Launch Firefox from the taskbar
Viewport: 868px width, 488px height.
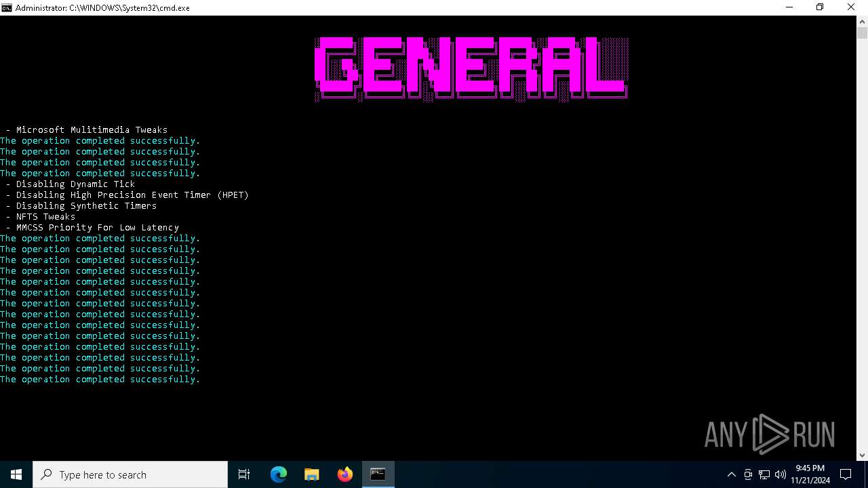tap(345, 474)
